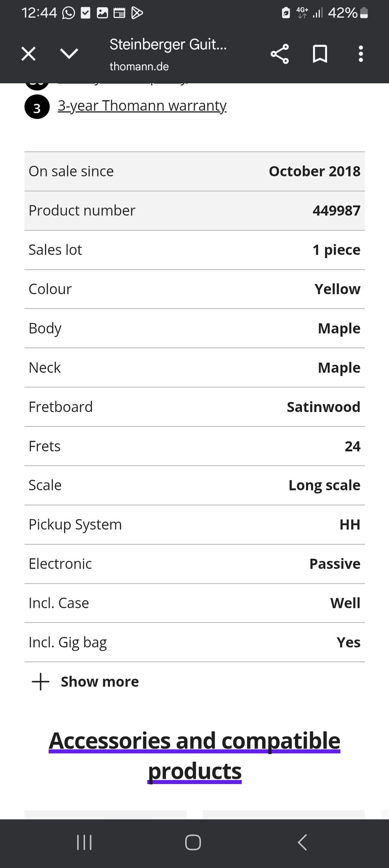Open the three-dot overflow menu
The height and width of the screenshot is (868, 389).
pos(361,54)
